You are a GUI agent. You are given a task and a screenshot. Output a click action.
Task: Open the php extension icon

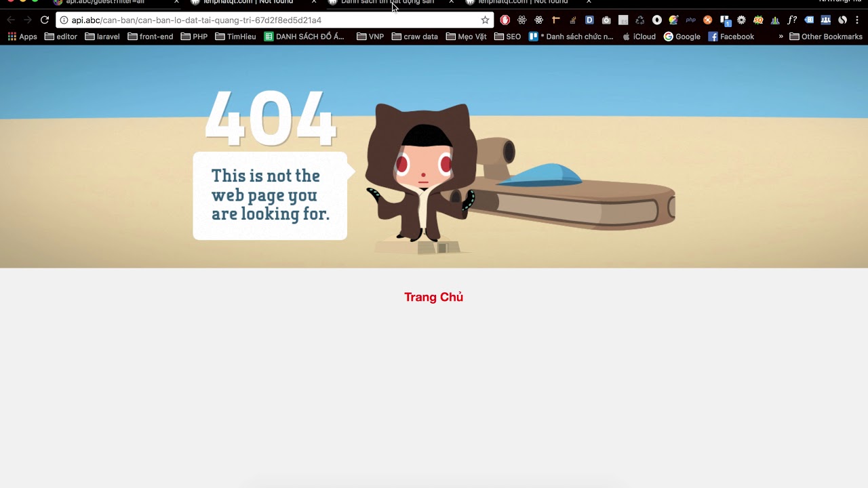[691, 20]
